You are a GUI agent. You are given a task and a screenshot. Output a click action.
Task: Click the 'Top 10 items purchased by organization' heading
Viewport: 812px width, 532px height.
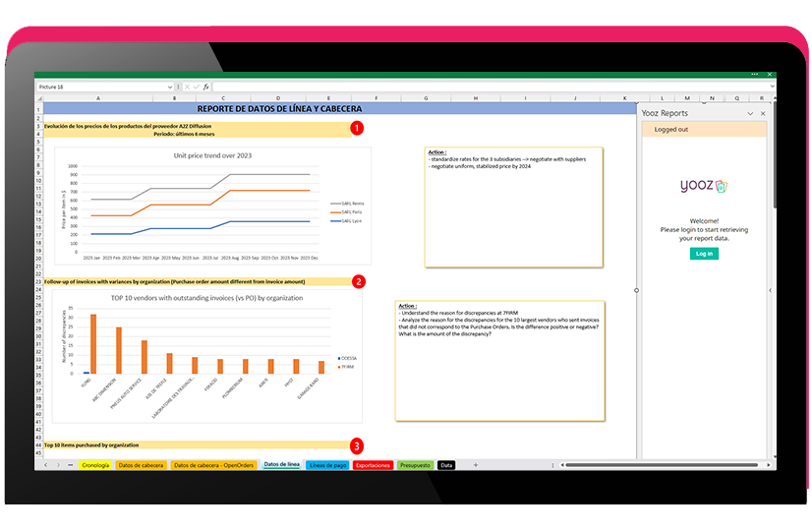tap(91, 445)
